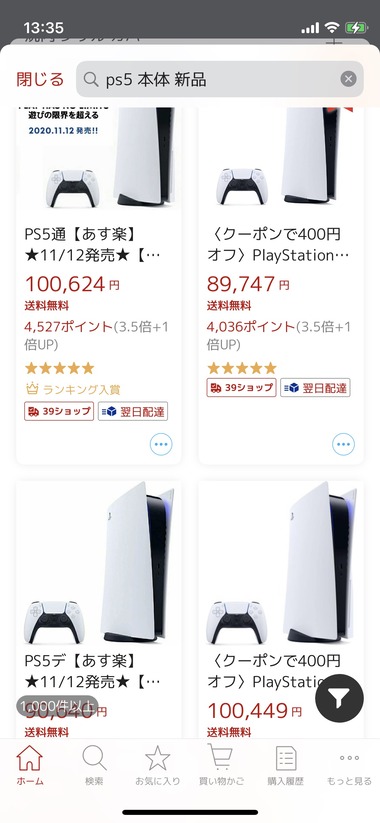The height and width of the screenshot is (823, 380).
Task: Open the bottom-left PS5 digital edition image
Action: [99, 563]
